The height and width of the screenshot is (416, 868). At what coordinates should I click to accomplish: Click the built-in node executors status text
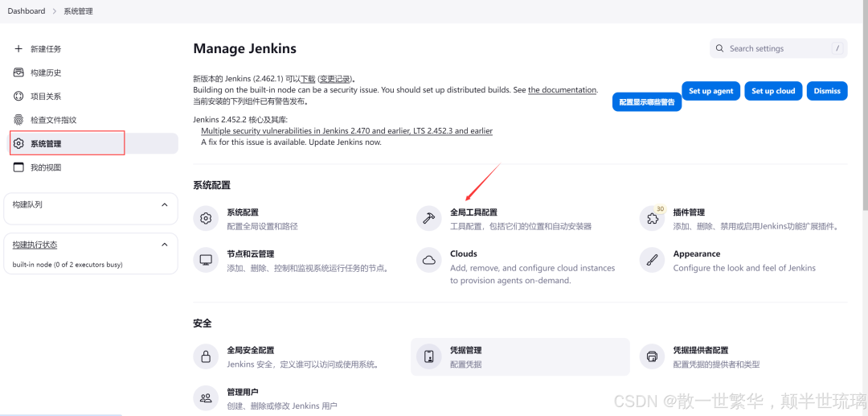pyautogui.click(x=68, y=264)
